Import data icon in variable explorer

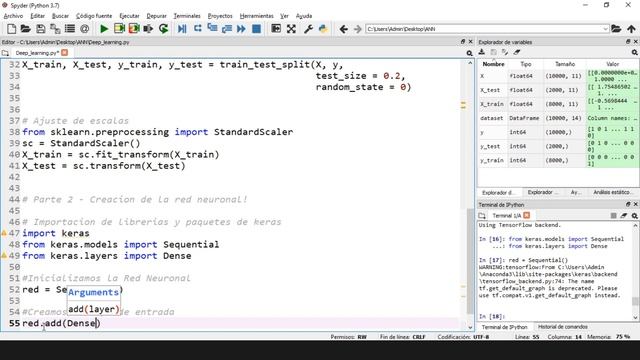[x=482, y=52]
